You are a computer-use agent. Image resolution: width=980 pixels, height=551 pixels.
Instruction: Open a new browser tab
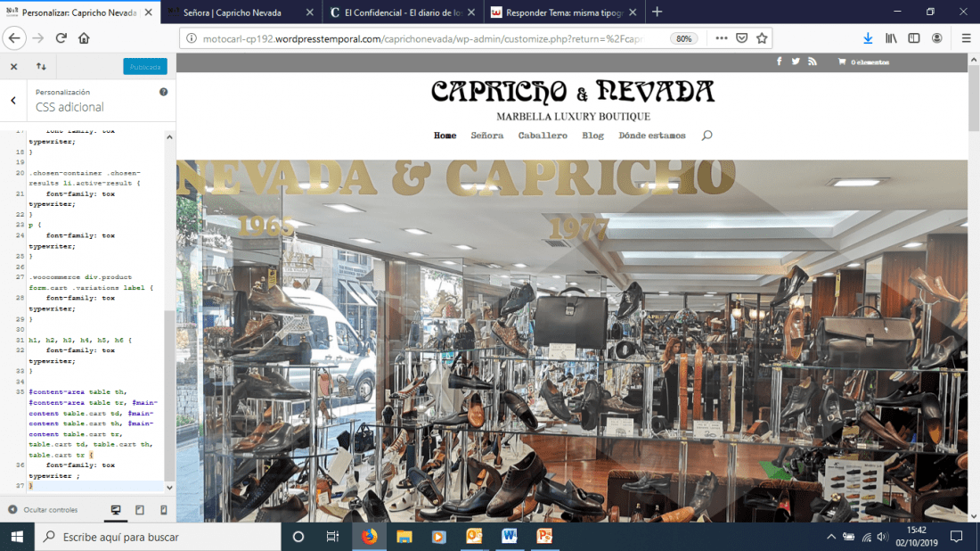point(657,12)
